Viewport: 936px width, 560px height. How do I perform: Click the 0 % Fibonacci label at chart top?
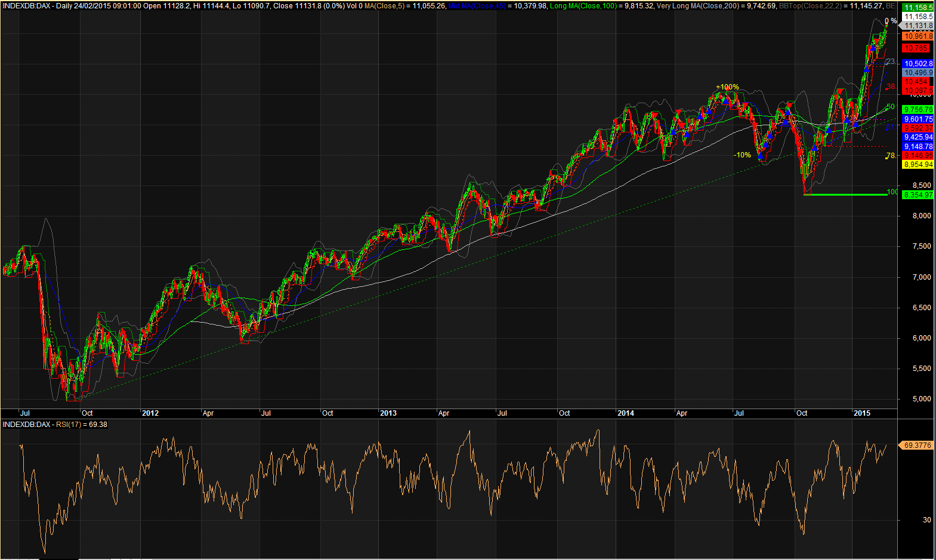click(891, 21)
